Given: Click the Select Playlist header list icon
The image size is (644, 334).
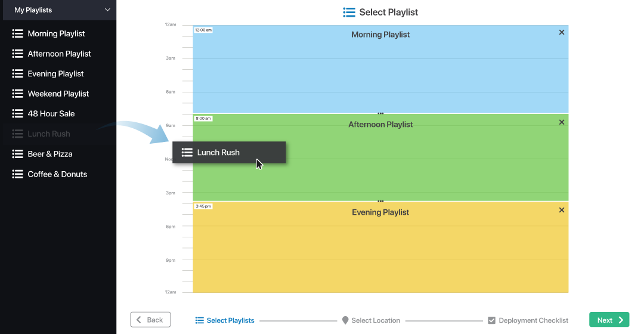Looking at the screenshot, I should tap(349, 12).
